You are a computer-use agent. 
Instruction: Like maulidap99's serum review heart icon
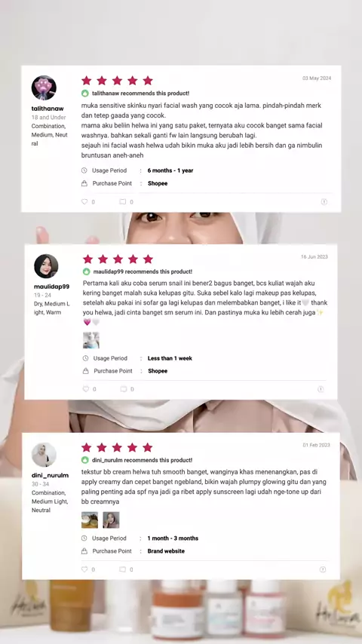pos(85,389)
